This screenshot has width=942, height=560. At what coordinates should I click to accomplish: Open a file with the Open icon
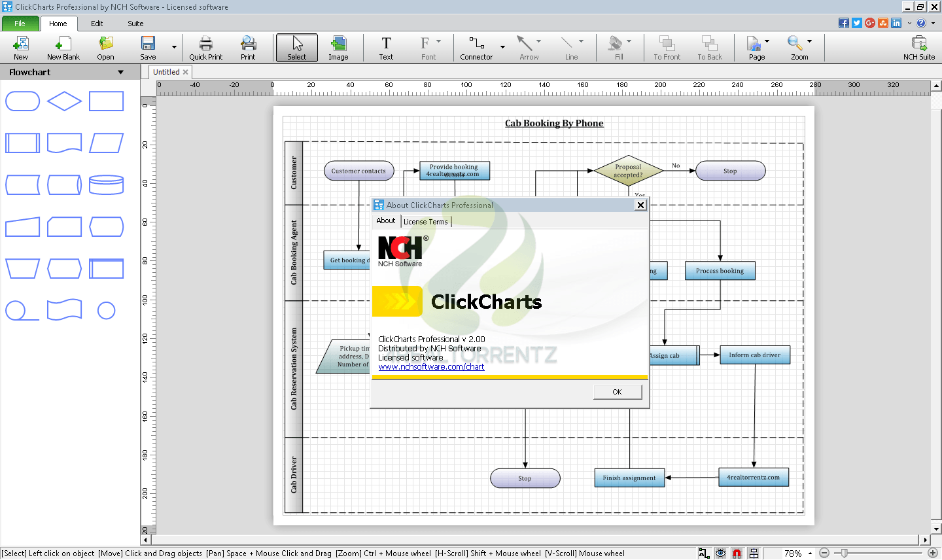[x=105, y=48]
